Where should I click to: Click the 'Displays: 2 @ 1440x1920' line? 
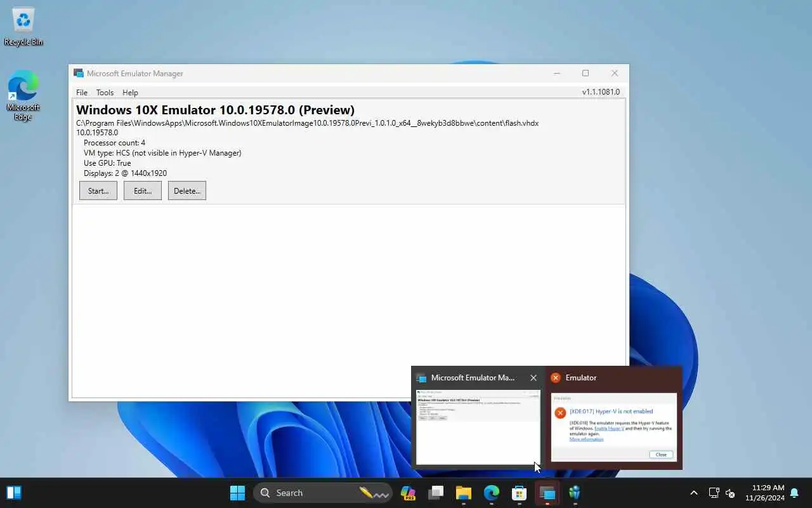(x=125, y=173)
